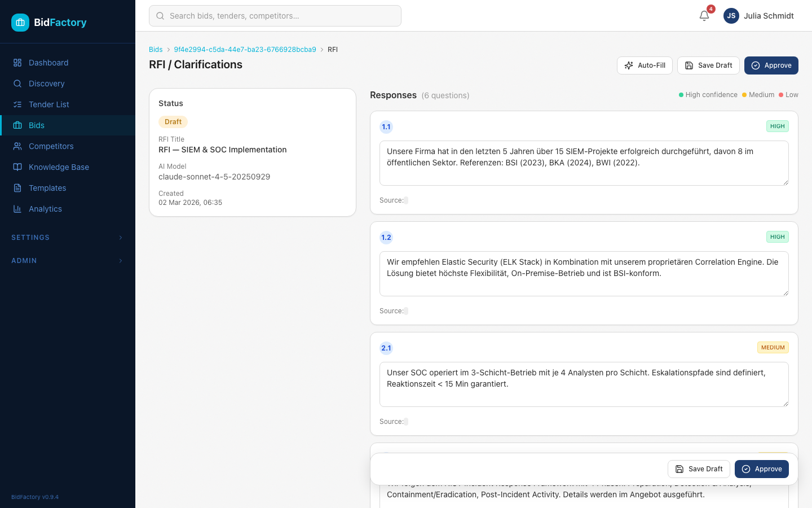Click the Source label under question 1.1
Viewport: 812px width, 508px height.
(391, 200)
